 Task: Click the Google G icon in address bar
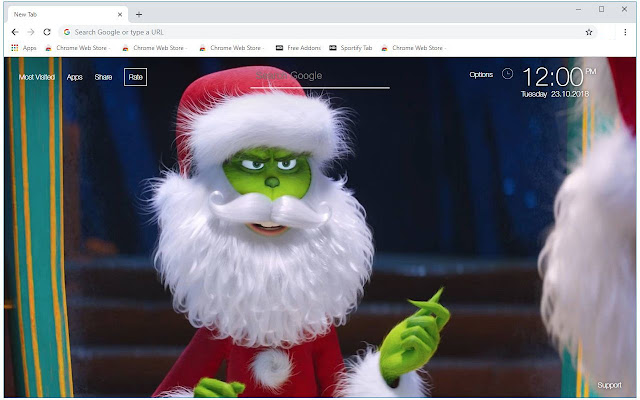67,32
